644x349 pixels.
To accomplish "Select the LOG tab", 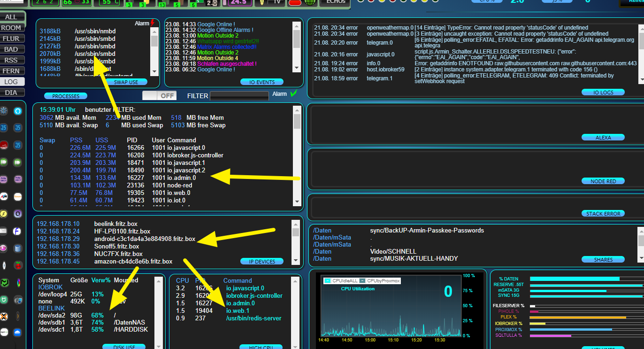I will 11,82.
